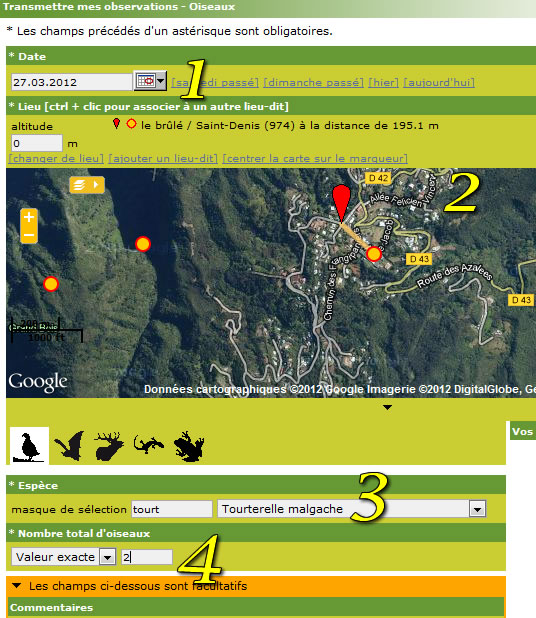The width and height of the screenshot is (536, 618).
Task: Zoom in on the map
Action: 29,217
